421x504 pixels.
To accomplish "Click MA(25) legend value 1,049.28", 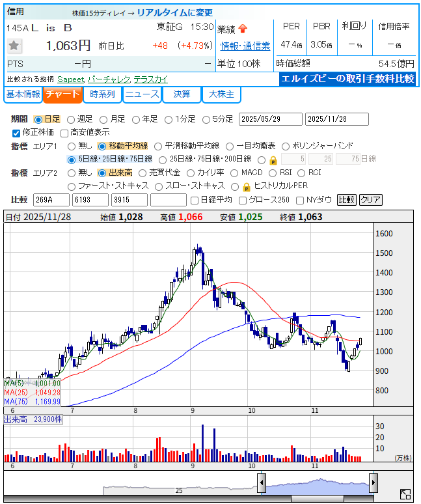I will [48, 393].
